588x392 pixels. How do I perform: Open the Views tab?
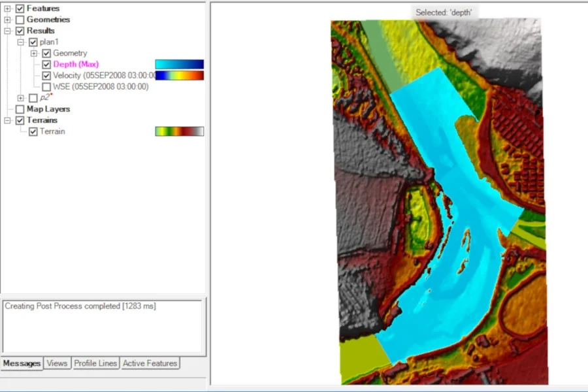point(57,363)
